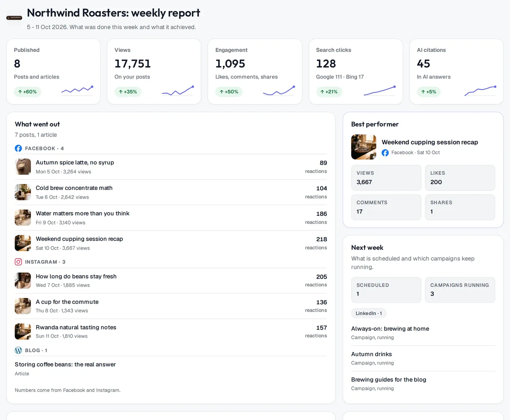
Task: Click the 17,751 views value
Action: click(133, 64)
